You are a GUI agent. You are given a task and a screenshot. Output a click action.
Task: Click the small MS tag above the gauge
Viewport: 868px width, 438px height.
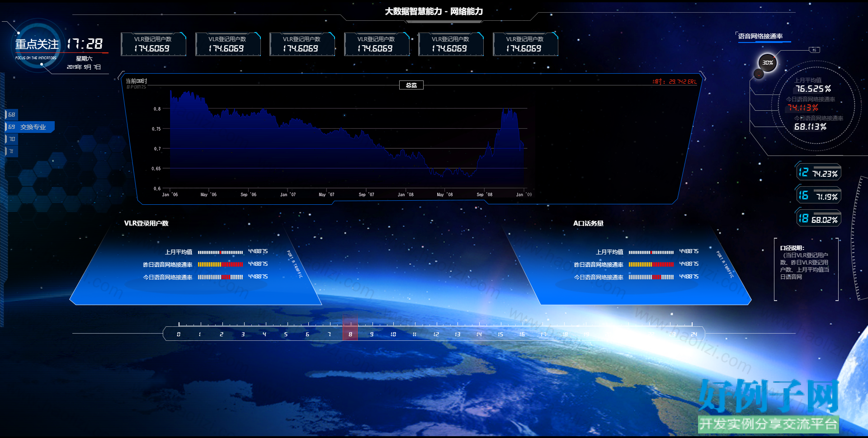coord(814,50)
